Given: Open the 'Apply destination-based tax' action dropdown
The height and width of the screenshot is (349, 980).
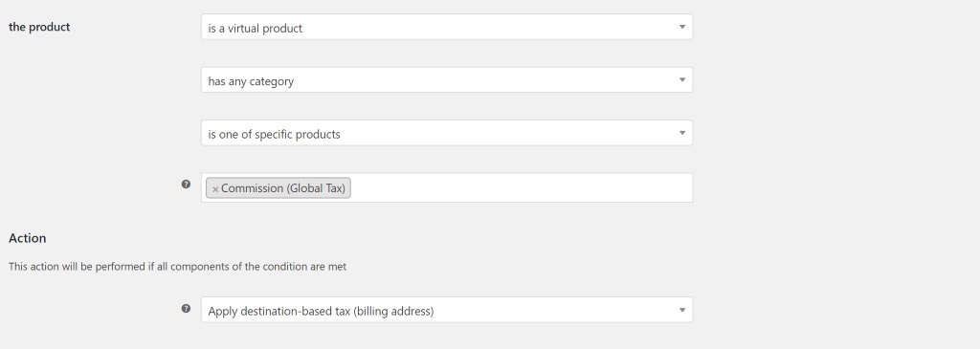Looking at the screenshot, I should 447,310.
